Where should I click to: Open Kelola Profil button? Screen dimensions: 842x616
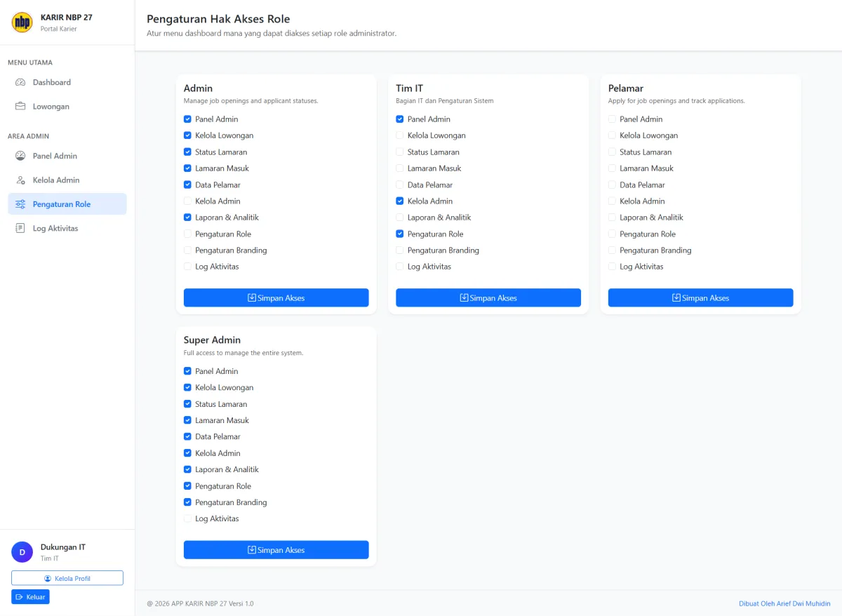click(x=67, y=578)
